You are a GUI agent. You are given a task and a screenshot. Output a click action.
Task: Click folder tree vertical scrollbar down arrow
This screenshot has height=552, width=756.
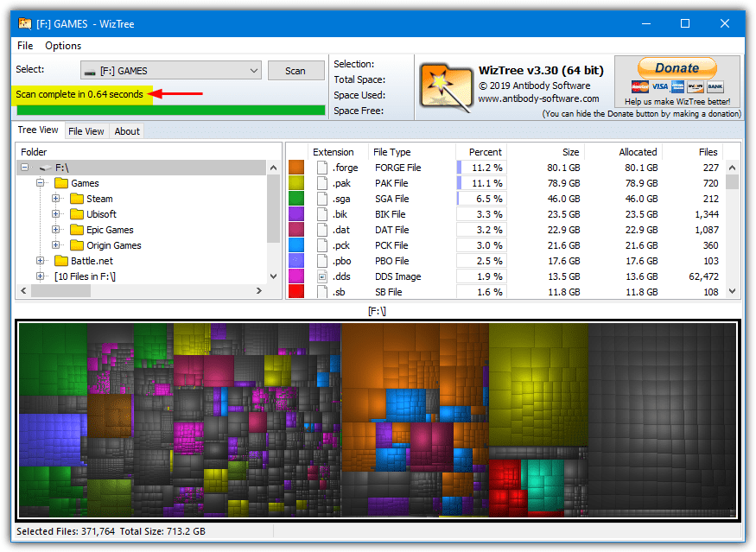click(x=273, y=276)
